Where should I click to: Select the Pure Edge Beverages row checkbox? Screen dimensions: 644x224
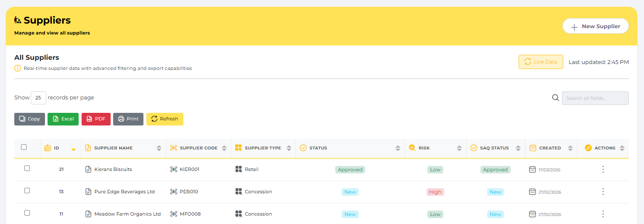click(x=27, y=190)
